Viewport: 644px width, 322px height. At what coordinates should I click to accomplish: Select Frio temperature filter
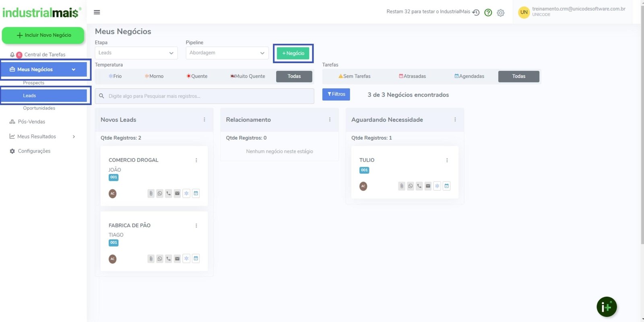pos(115,76)
